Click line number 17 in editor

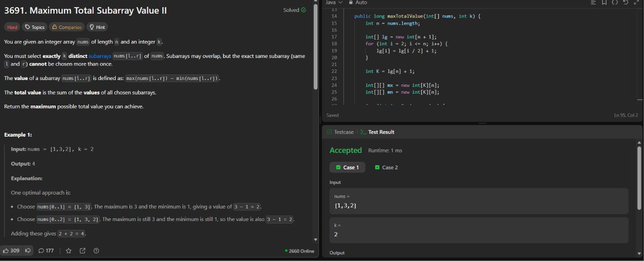point(334,36)
